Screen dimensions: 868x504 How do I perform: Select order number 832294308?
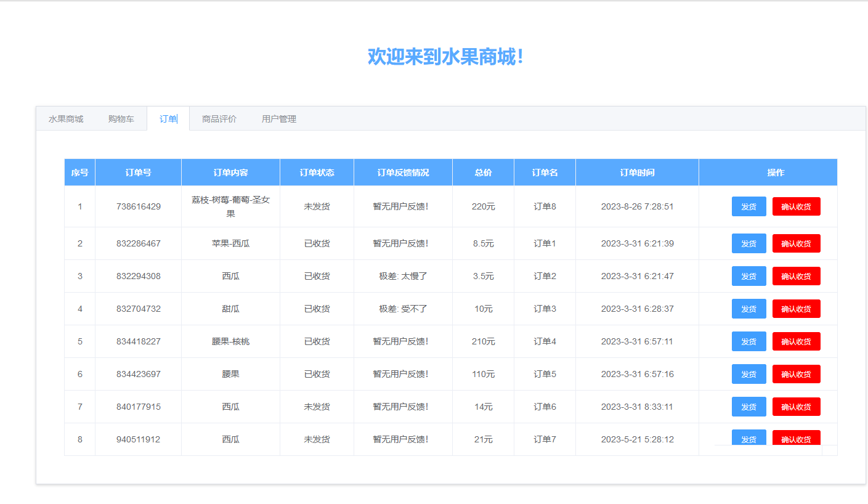pos(139,276)
